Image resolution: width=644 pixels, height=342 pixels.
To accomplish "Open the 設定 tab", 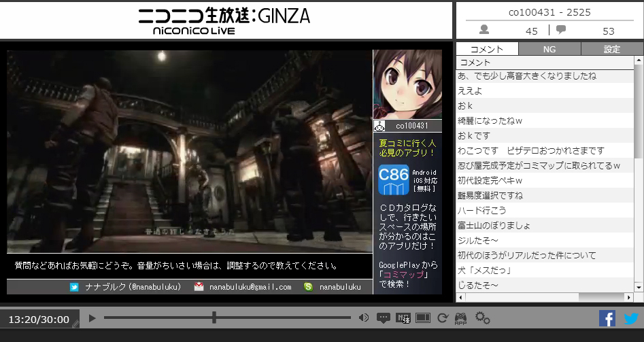I will [x=612, y=49].
